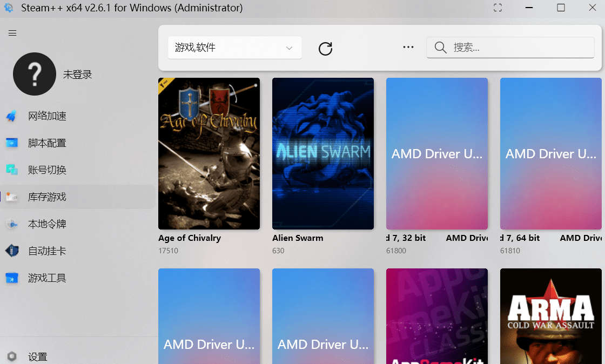The height and width of the screenshot is (364, 605).
Task: Click app ID 61810
Action: point(510,251)
